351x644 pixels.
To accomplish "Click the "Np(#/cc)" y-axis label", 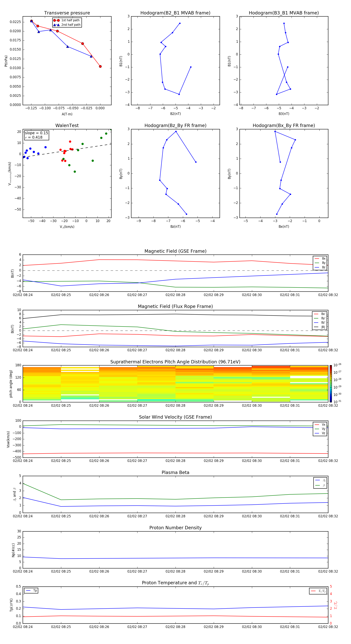I will pyautogui.click(x=13, y=550).
